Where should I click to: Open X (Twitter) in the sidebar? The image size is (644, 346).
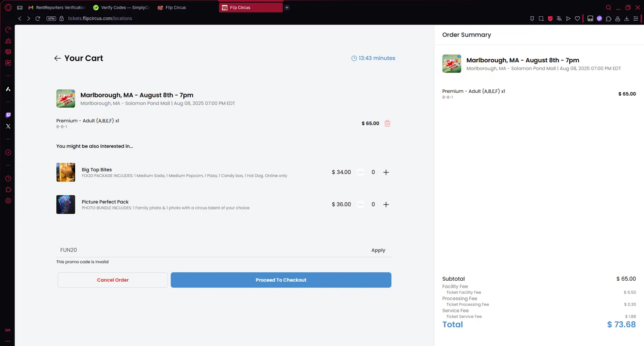coord(8,126)
